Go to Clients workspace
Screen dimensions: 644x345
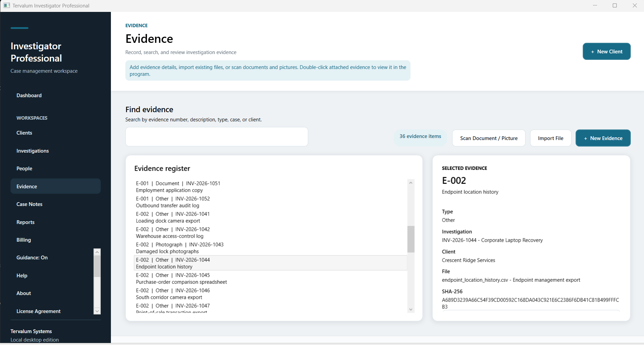tap(55, 133)
